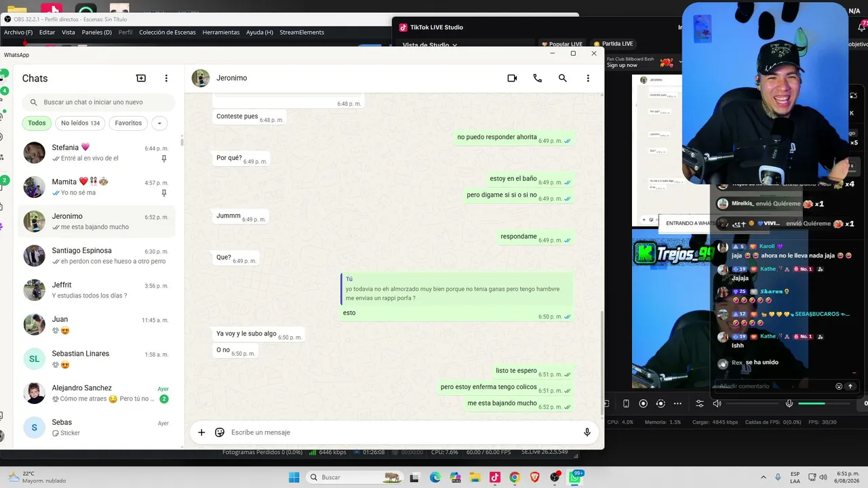Click the message 'no puedo responder ahorita'
Image resolution: width=868 pixels, height=488 pixels.
(514, 138)
